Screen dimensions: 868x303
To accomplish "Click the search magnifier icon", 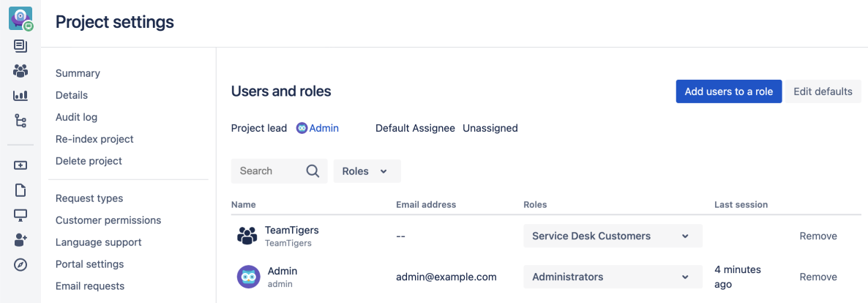I will [x=313, y=171].
